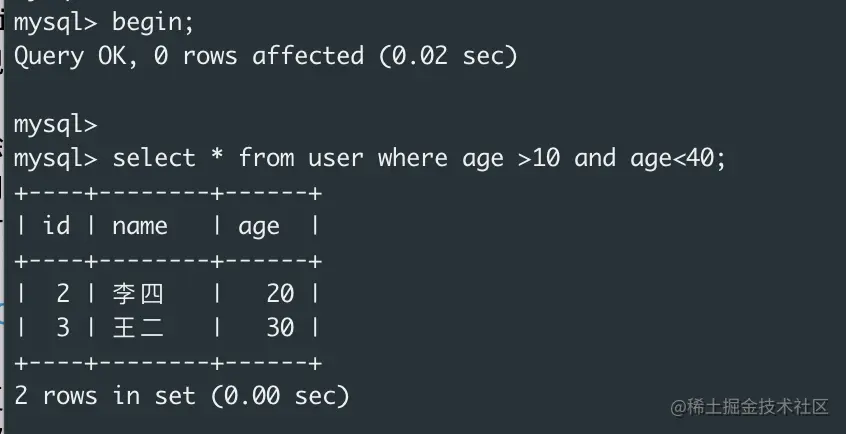Click the "(0.02 sec)" timing text
The width and height of the screenshot is (846, 434).
447,56
